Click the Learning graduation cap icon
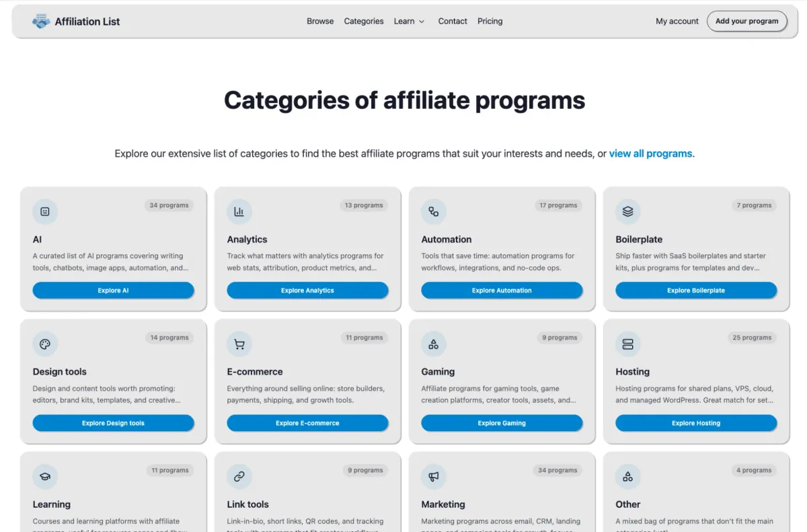 pos(45,476)
